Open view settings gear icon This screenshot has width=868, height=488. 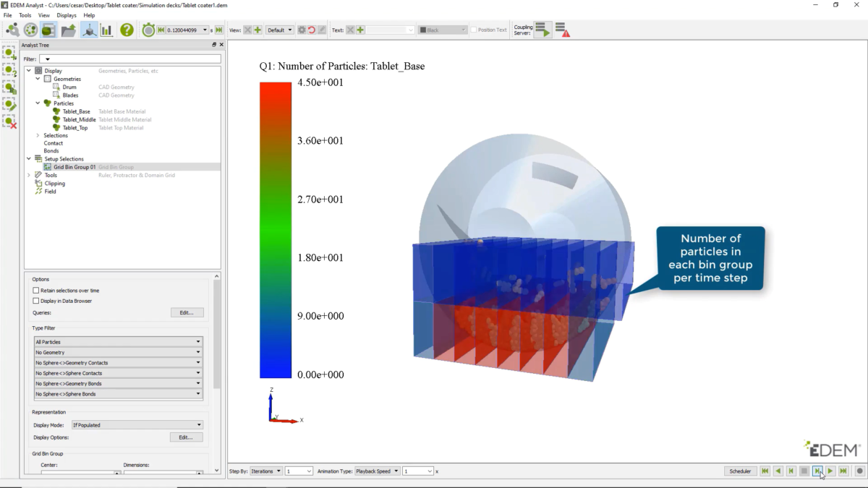(302, 30)
